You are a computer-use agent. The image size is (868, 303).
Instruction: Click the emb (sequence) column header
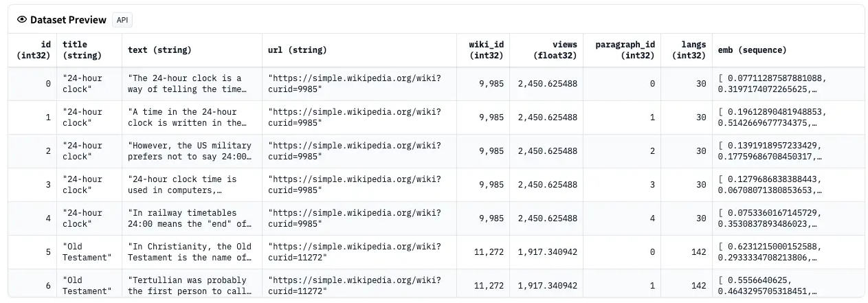(752, 50)
